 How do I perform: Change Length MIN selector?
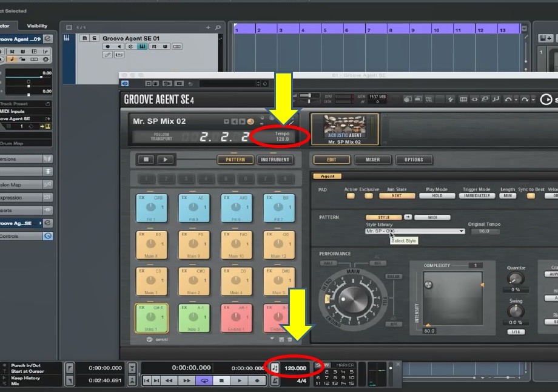pos(508,195)
